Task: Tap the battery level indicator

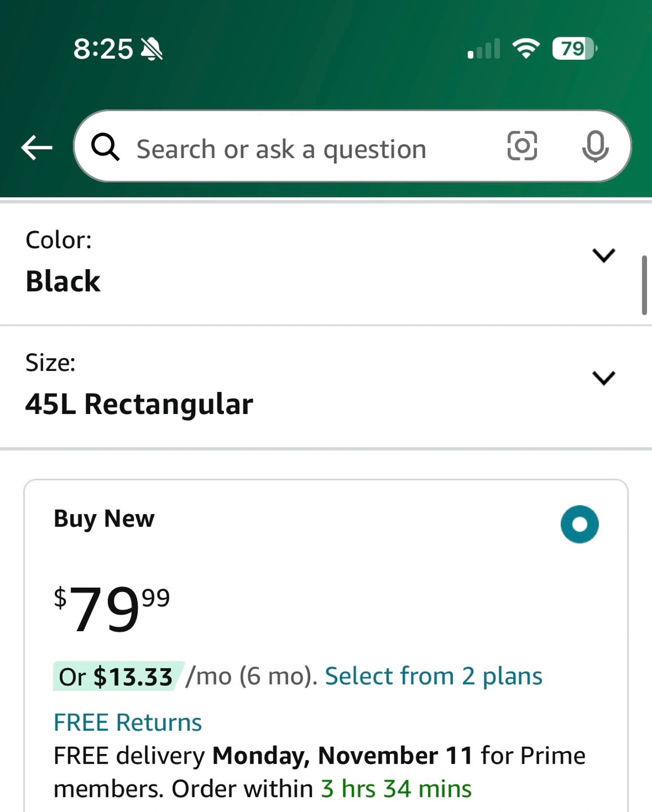Action: click(x=574, y=49)
